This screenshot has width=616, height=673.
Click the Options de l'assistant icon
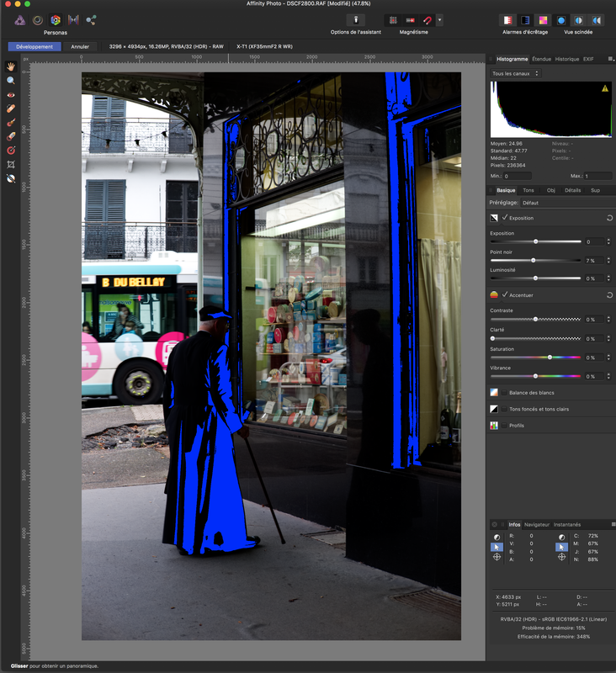click(356, 19)
